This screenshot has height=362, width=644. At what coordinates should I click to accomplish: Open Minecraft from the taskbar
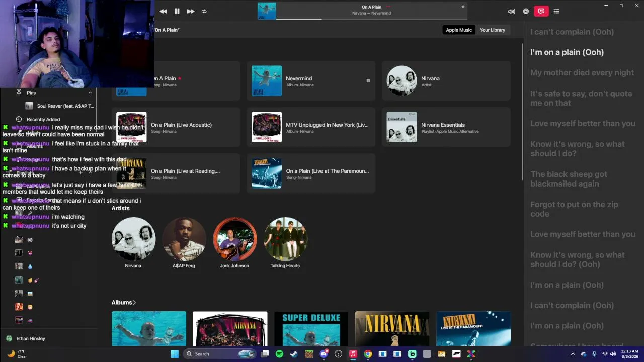tap(309, 354)
